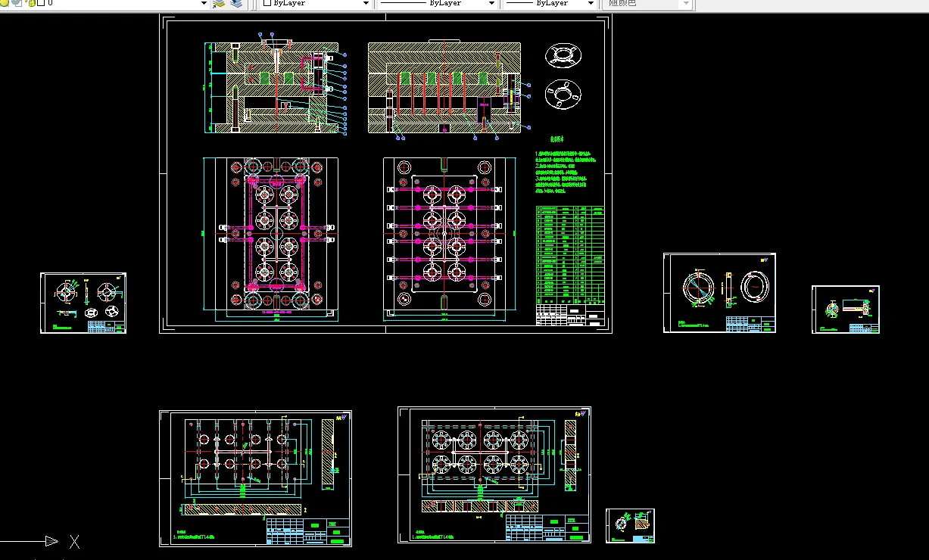Select the bottom-left plate drawing sheet

tap(255, 478)
